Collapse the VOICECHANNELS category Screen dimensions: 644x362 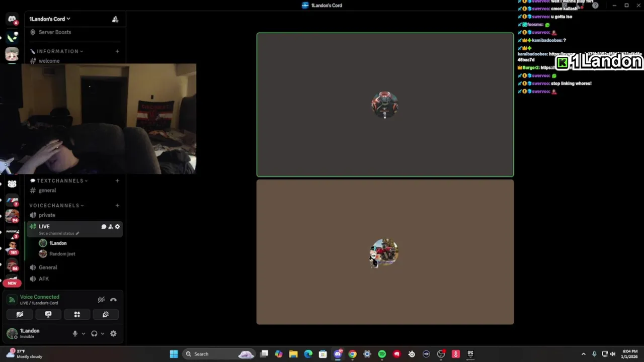pyautogui.click(x=56, y=206)
